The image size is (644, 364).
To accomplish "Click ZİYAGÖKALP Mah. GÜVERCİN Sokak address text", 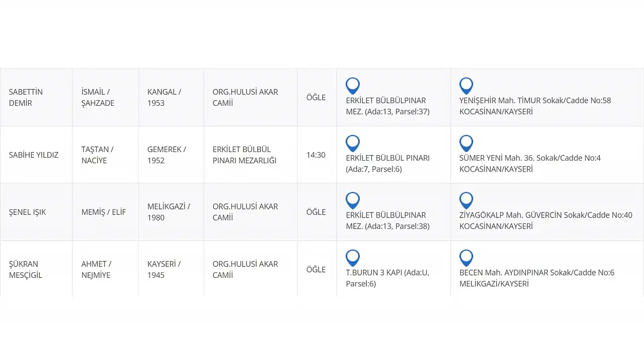I will tap(545, 221).
